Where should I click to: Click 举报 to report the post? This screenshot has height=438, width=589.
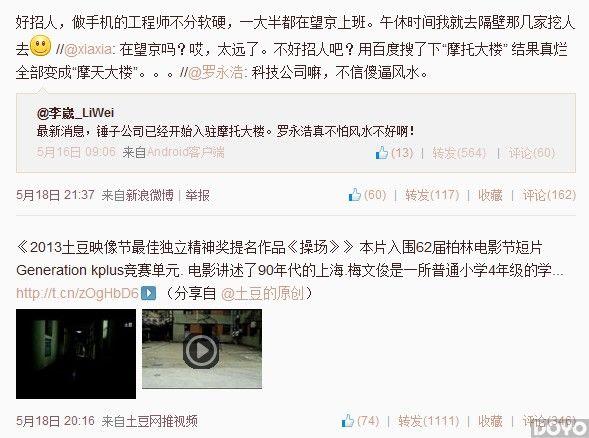198,195
